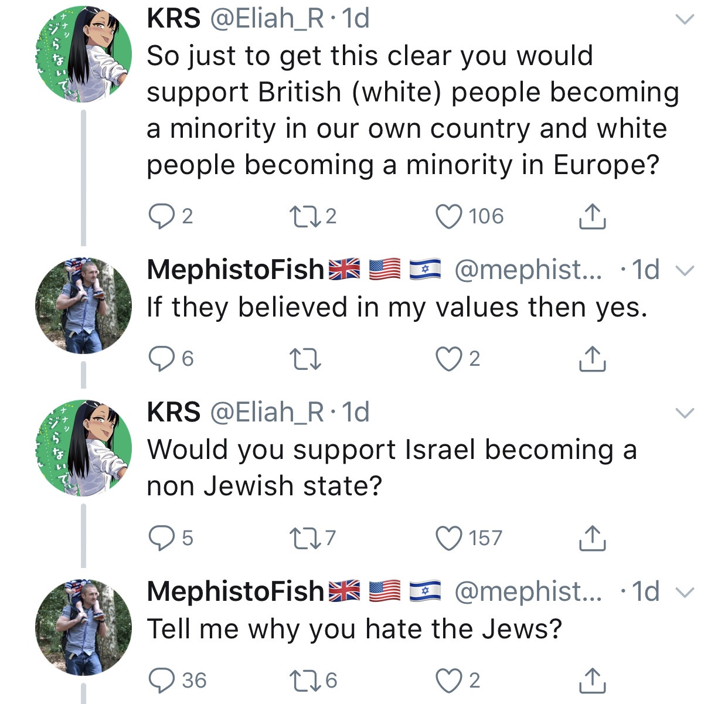Image resolution: width=728 pixels, height=704 pixels.
Task: Open @Eliah_R handle on the first tweet
Action: coord(266,19)
